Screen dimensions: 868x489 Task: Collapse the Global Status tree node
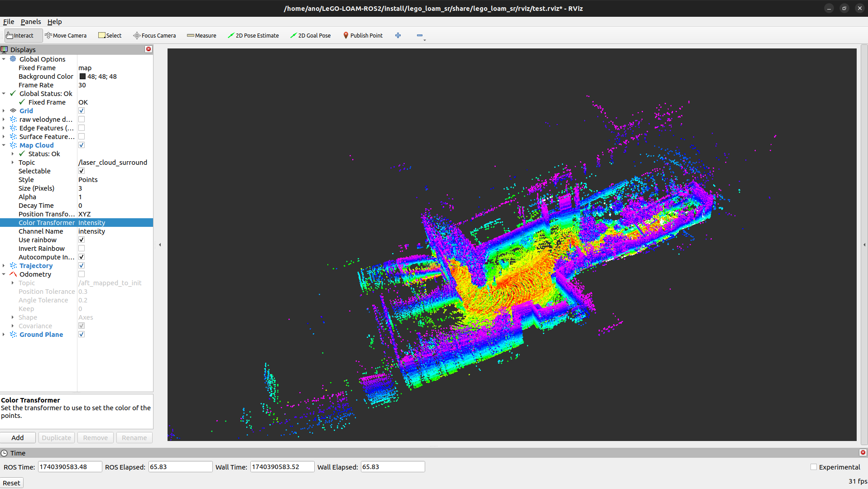click(4, 93)
